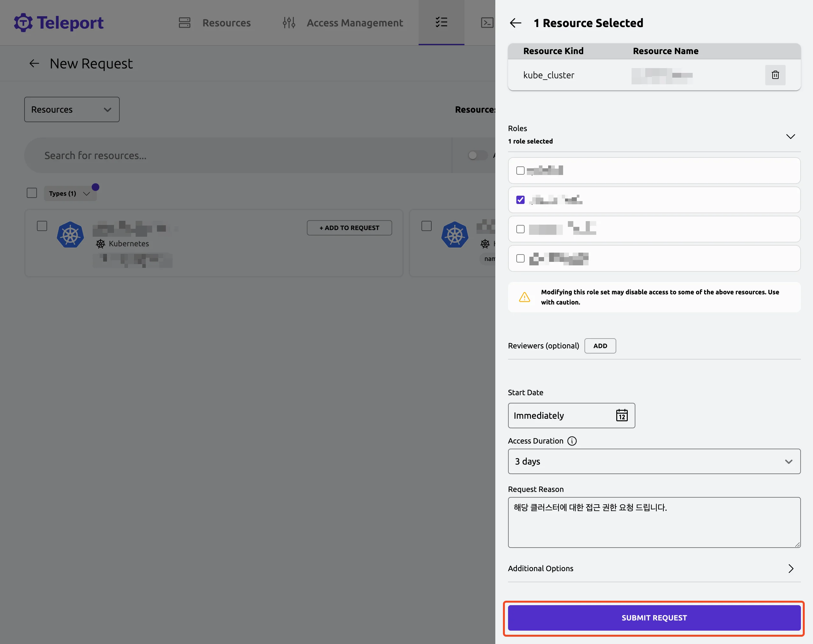Click the Teleport logo icon

[23, 23]
